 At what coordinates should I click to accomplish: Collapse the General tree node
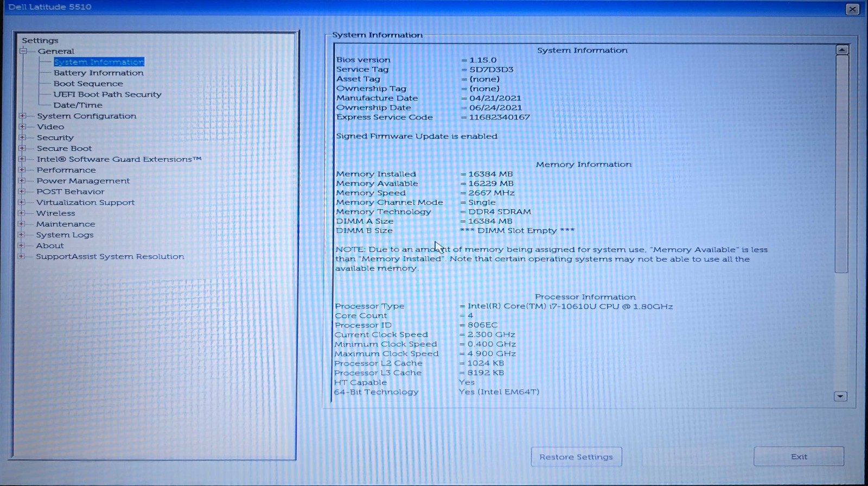point(23,51)
